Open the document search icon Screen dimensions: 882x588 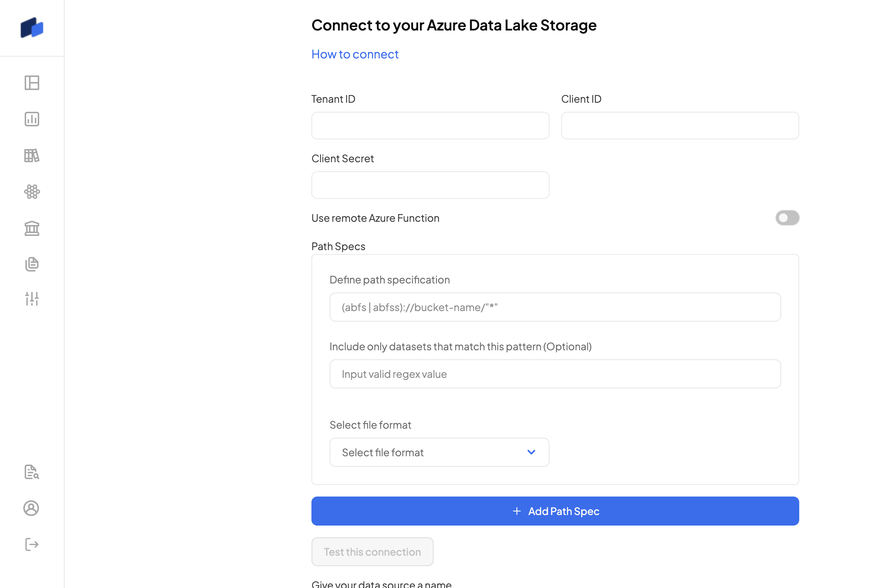coord(32,472)
